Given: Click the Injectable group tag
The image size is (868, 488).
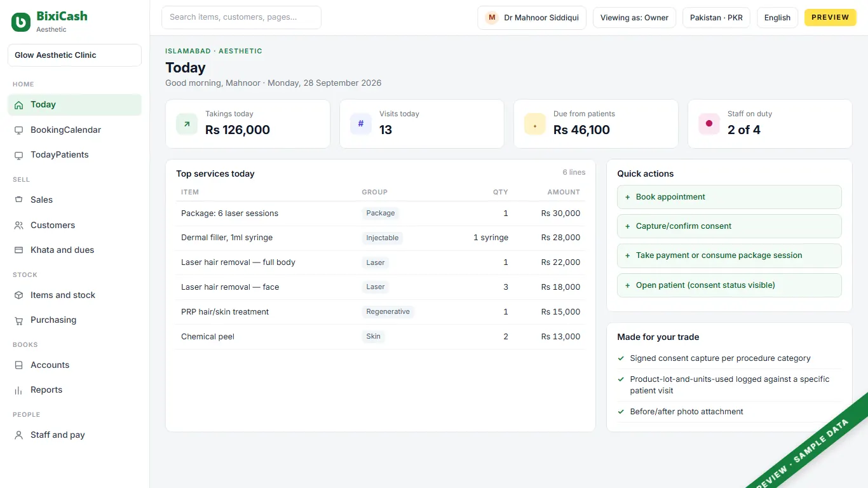Looking at the screenshot, I should pos(383,238).
